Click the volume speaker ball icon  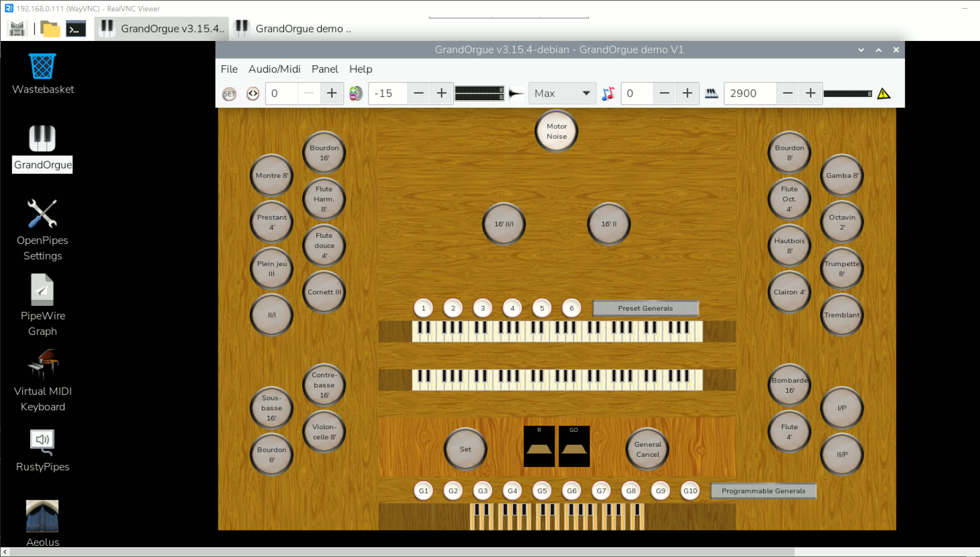point(356,94)
